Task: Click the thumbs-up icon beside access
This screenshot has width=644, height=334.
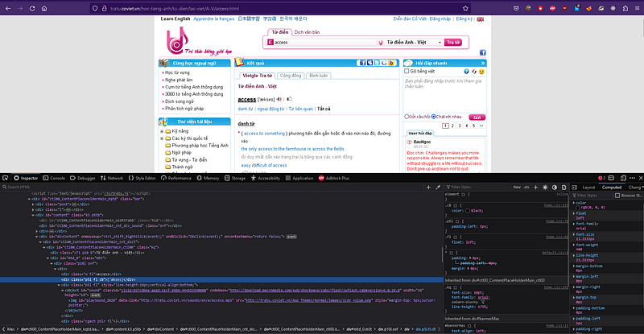Action: pyautogui.click(x=289, y=99)
